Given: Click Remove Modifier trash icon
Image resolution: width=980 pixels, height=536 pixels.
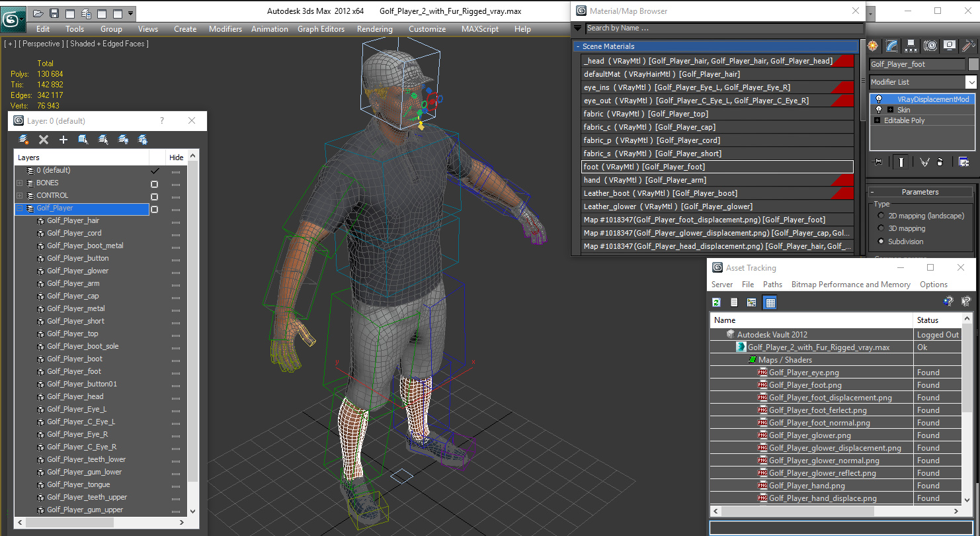Looking at the screenshot, I should pyautogui.click(x=940, y=161).
